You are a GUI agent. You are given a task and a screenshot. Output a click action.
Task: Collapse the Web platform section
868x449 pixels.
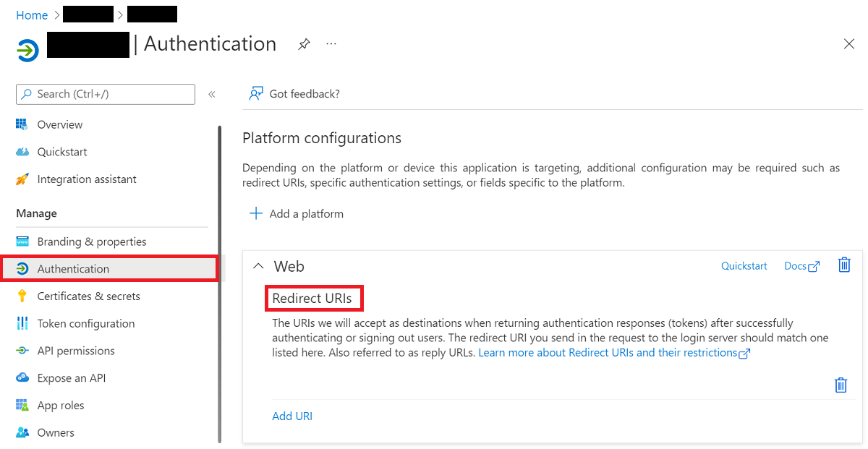258,266
